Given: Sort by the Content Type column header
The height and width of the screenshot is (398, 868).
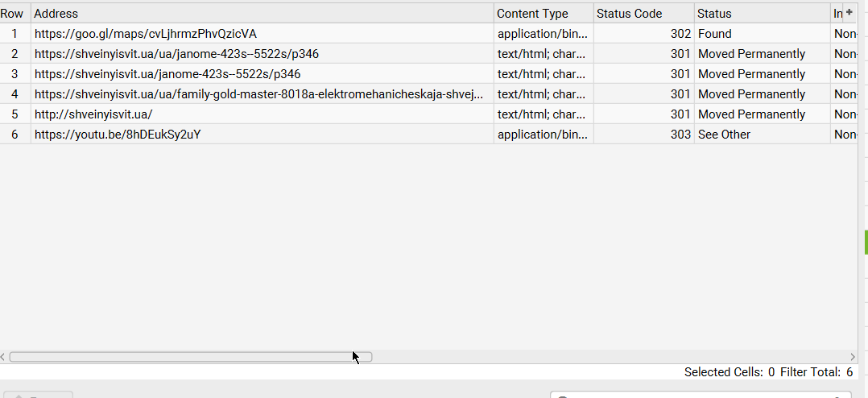Looking at the screenshot, I should pyautogui.click(x=543, y=14).
